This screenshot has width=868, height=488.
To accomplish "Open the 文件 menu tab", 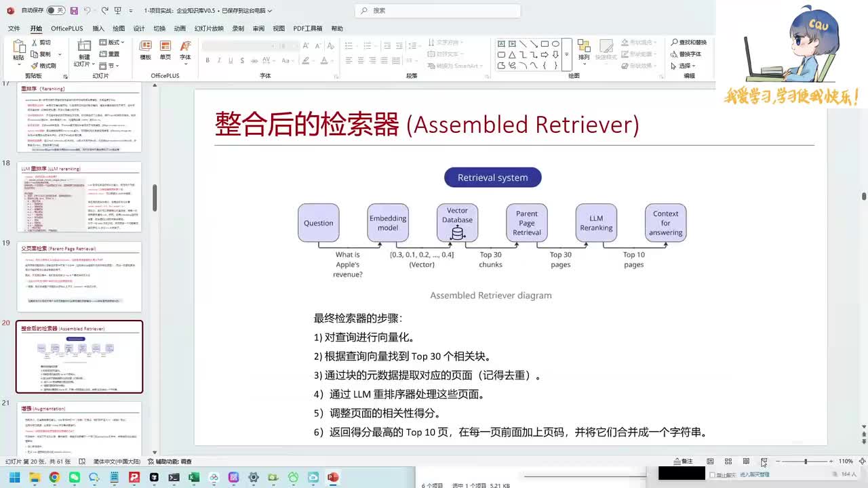I will pyautogui.click(x=14, y=28).
